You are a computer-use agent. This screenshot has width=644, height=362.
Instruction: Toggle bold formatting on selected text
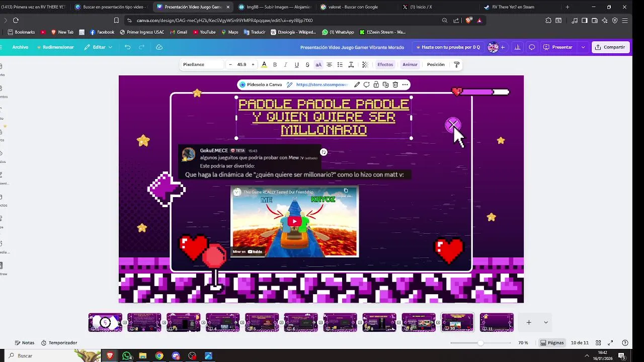275,64
